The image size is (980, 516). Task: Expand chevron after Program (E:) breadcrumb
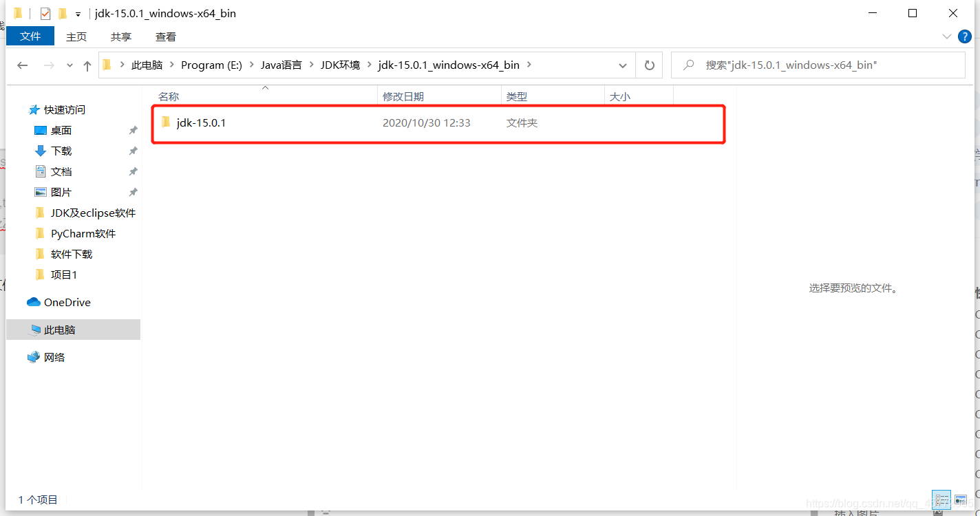251,65
